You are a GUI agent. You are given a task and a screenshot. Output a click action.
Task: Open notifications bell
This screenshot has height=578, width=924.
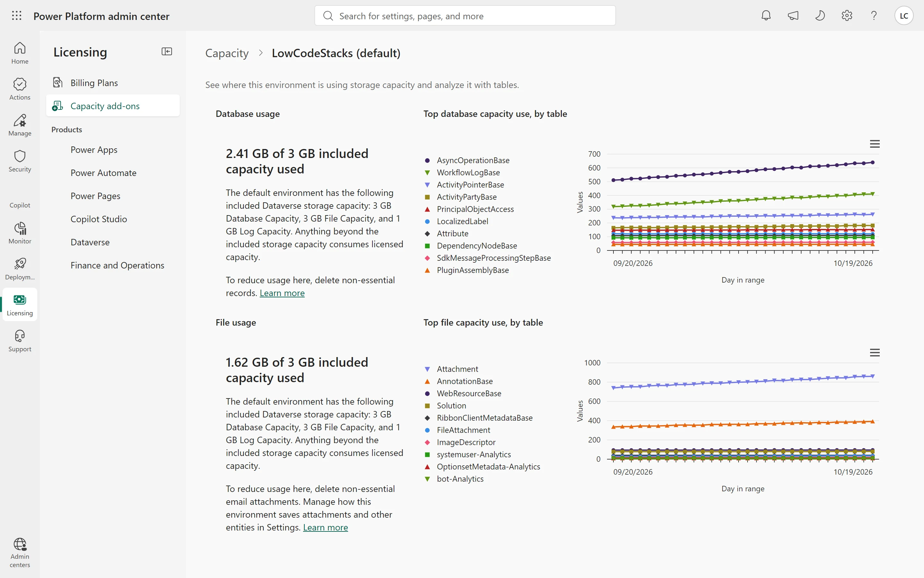[766, 16]
